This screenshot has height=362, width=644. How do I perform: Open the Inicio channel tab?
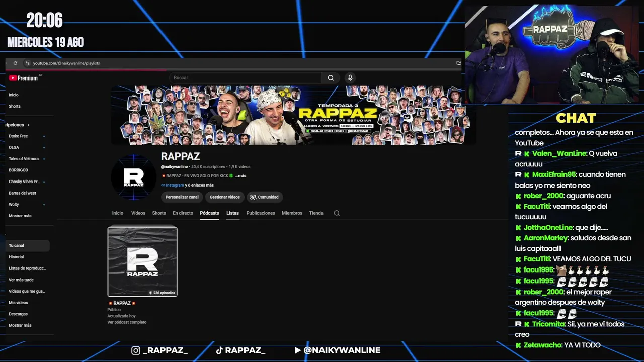tap(118, 213)
